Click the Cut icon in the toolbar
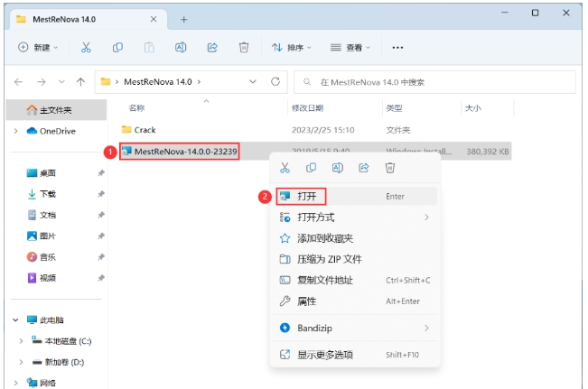588x389 pixels. [86, 48]
